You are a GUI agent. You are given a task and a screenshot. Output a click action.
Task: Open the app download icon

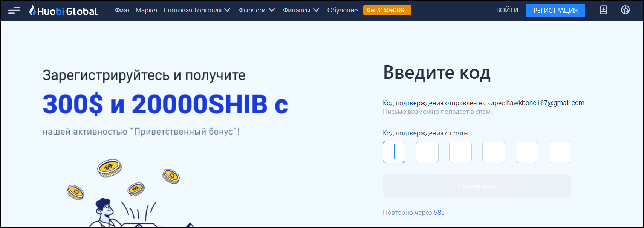point(603,10)
